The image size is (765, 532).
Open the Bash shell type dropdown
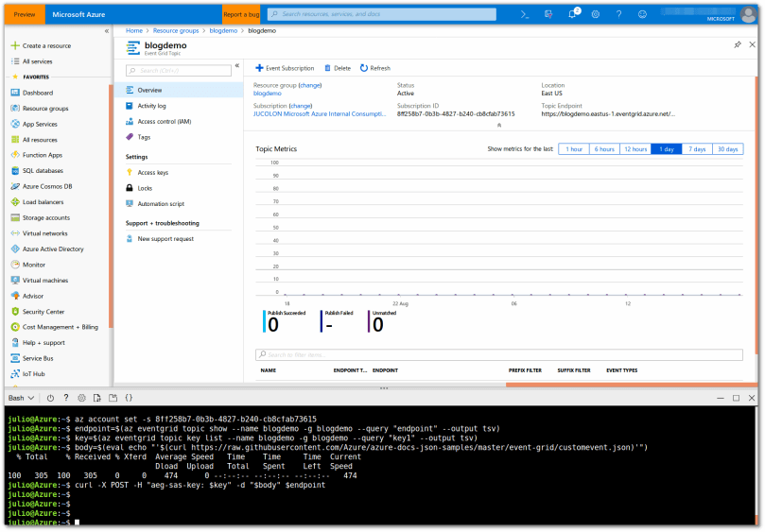coord(21,398)
